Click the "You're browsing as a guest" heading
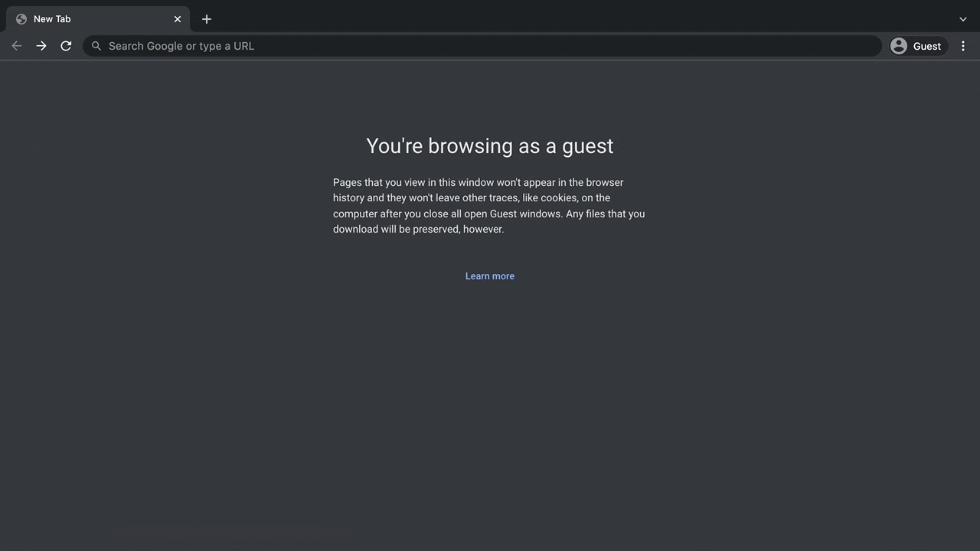Viewport: 980px width, 551px height. tap(490, 146)
